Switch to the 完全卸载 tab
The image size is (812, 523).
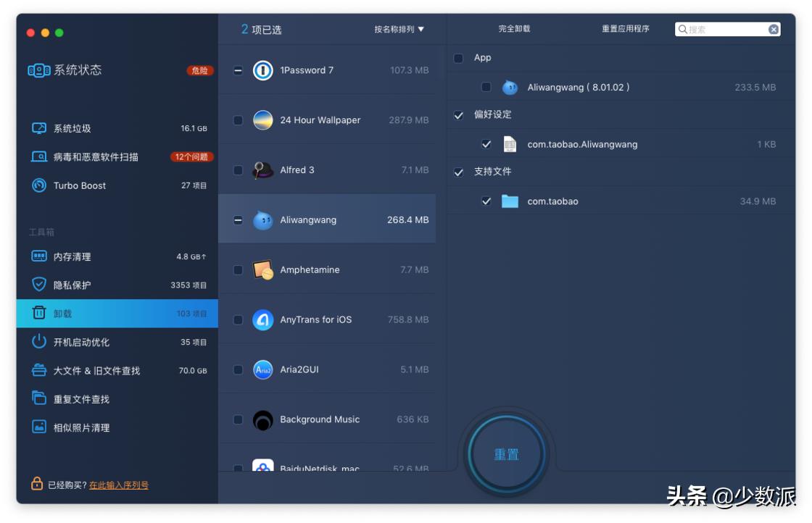pos(514,28)
